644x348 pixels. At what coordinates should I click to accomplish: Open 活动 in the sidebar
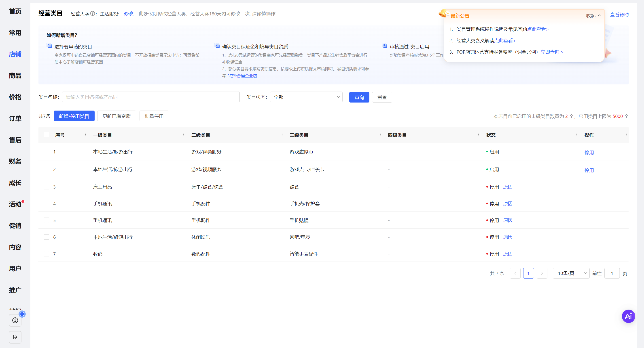click(x=15, y=204)
